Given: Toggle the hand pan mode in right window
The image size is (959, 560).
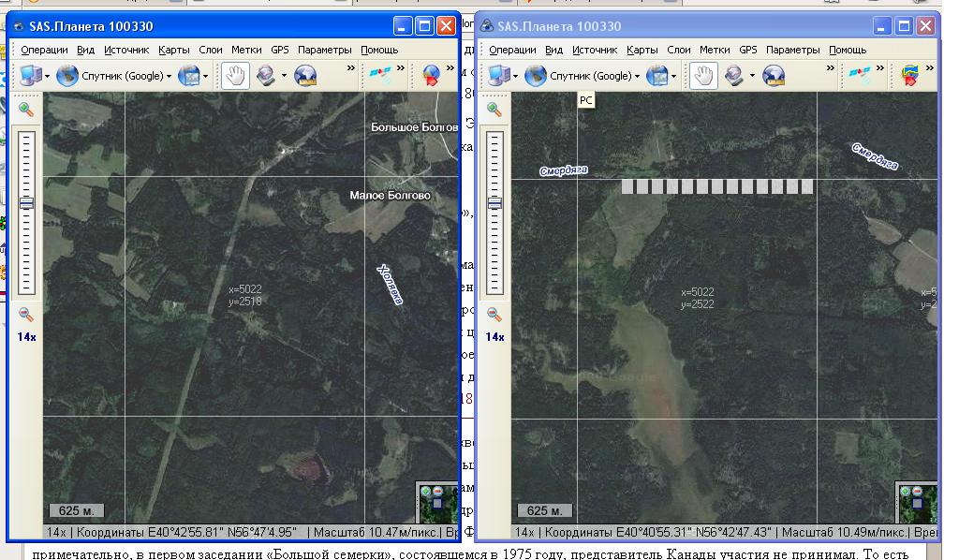Looking at the screenshot, I should tap(702, 76).
